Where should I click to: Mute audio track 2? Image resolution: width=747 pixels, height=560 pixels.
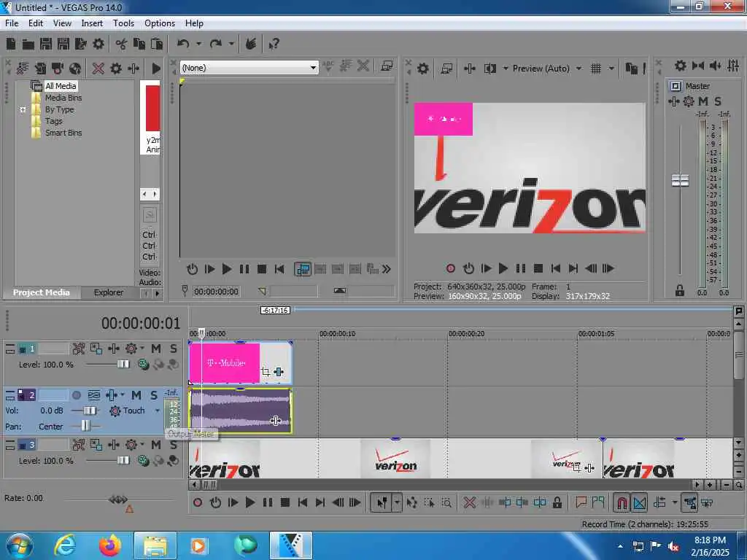pyautogui.click(x=136, y=395)
